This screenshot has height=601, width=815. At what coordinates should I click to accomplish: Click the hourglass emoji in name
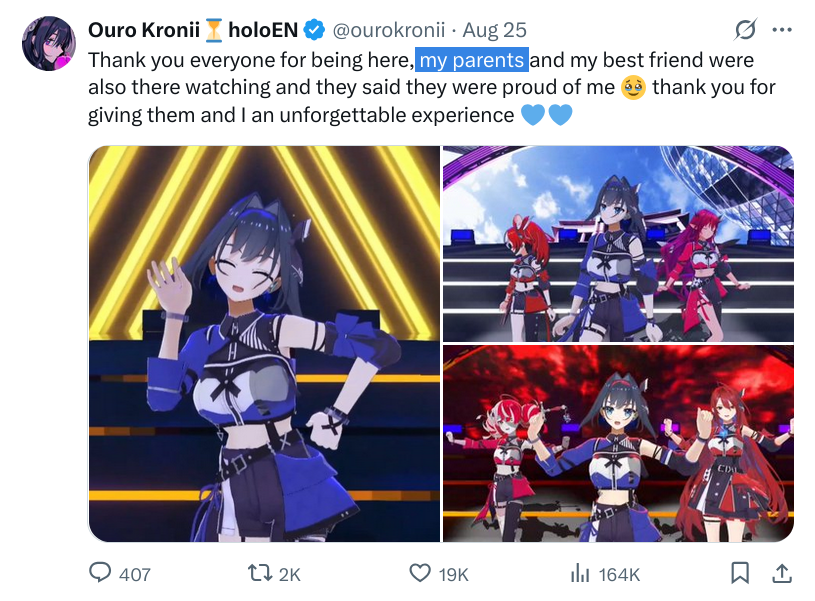pyautogui.click(x=214, y=30)
